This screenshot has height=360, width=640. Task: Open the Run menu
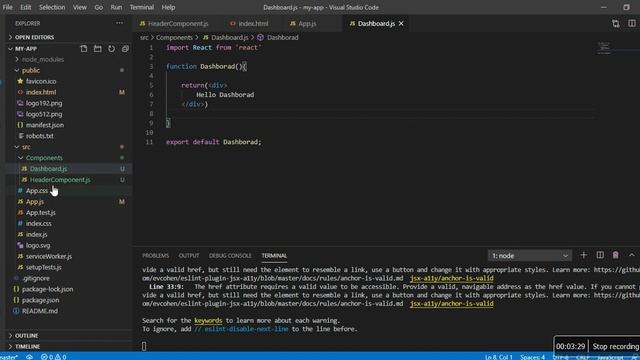[x=116, y=7]
